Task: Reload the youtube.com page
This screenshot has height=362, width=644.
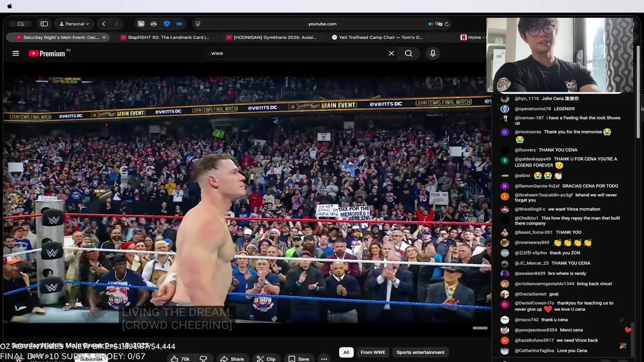Action: [447, 24]
